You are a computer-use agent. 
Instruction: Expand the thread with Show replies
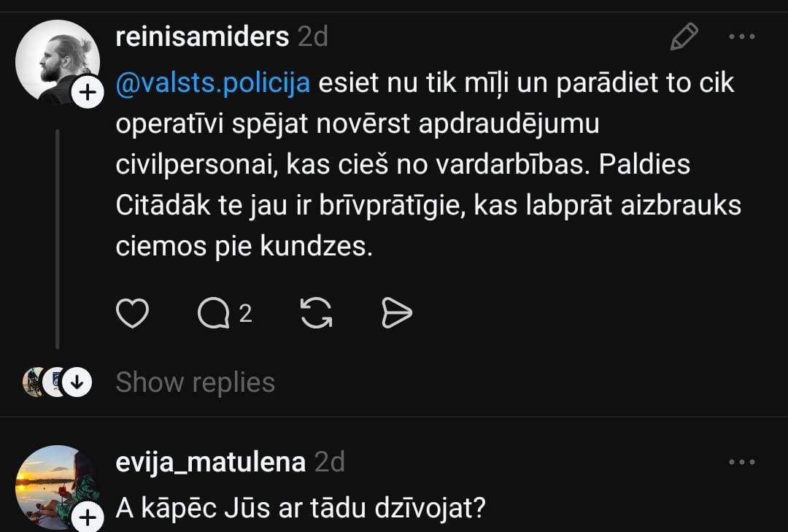point(195,382)
